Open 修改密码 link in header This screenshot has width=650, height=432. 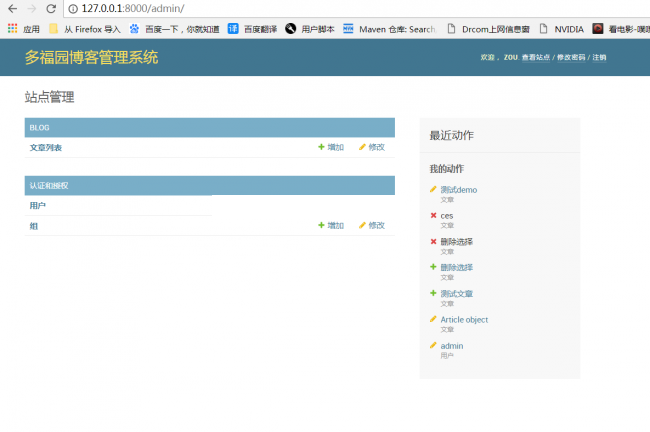571,57
